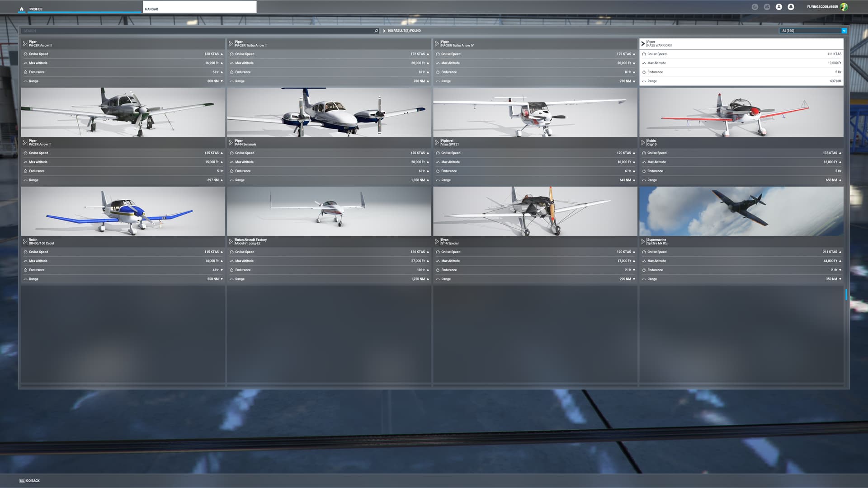Switch to the Hangar tab
Image resolution: width=868 pixels, height=488 pixels.
point(199,7)
